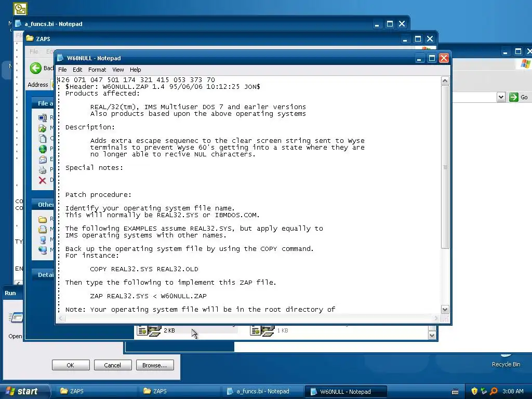The width and height of the screenshot is (532, 399).
Task: Open the address bar dropdown in rear window
Action: (501, 97)
